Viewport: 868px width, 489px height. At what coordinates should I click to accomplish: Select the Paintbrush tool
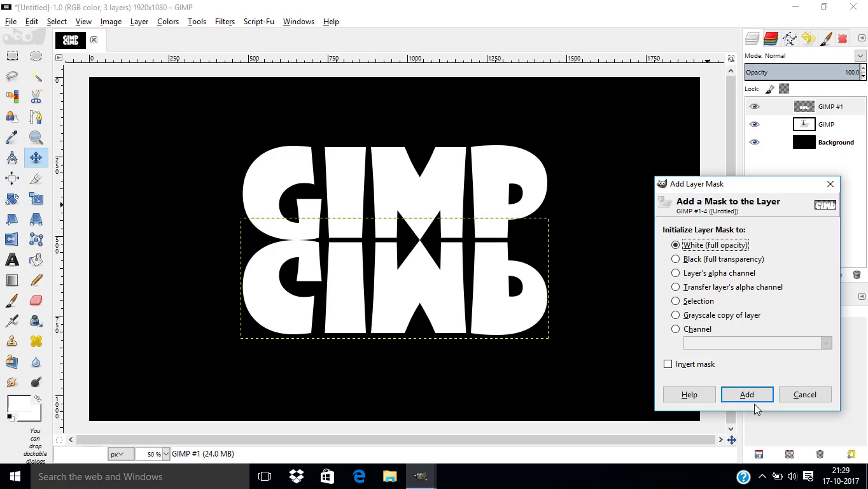[12, 301]
